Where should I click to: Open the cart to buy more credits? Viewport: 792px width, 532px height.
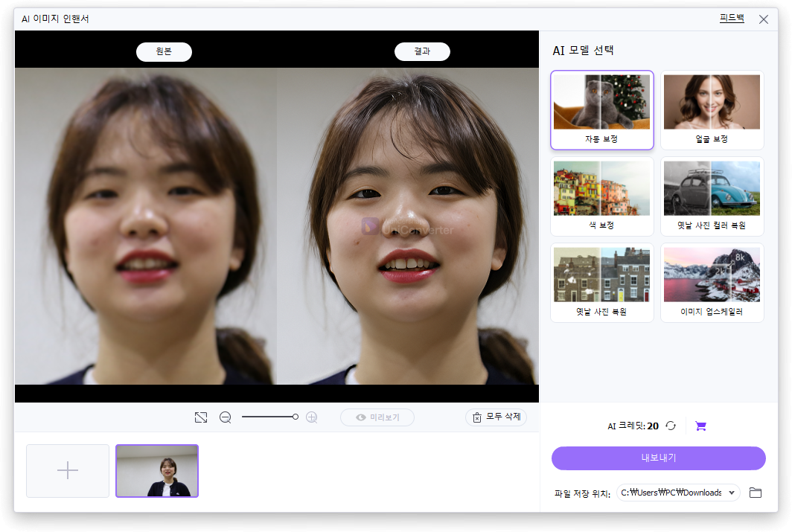(x=700, y=425)
